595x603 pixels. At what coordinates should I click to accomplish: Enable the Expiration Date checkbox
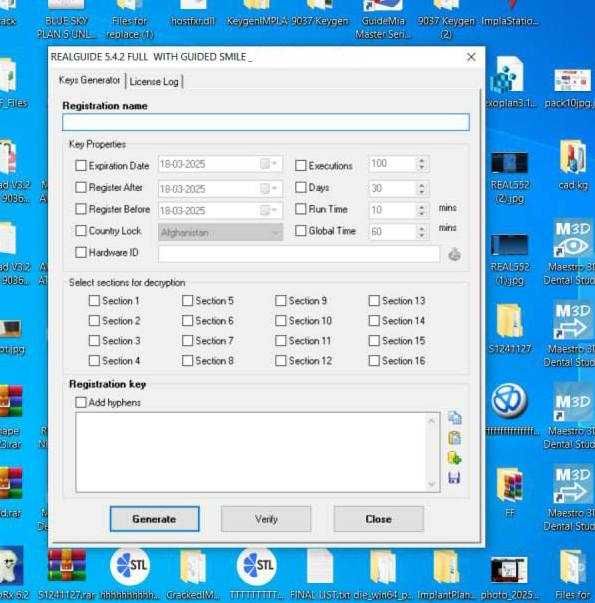(81, 166)
